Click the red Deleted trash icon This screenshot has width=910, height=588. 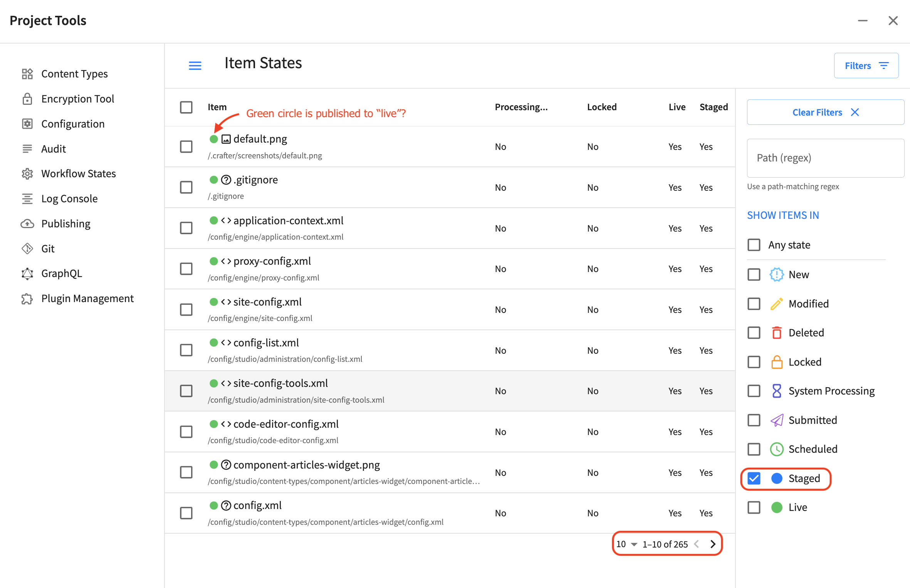777,333
